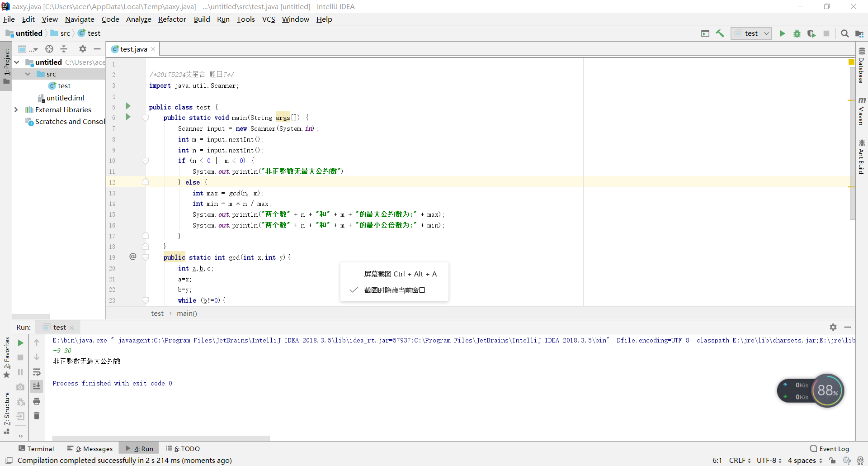Open Search Everywhere magnifier icon
Image resolution: width=868 pixels, height=466 pixels.
(844, 33)
